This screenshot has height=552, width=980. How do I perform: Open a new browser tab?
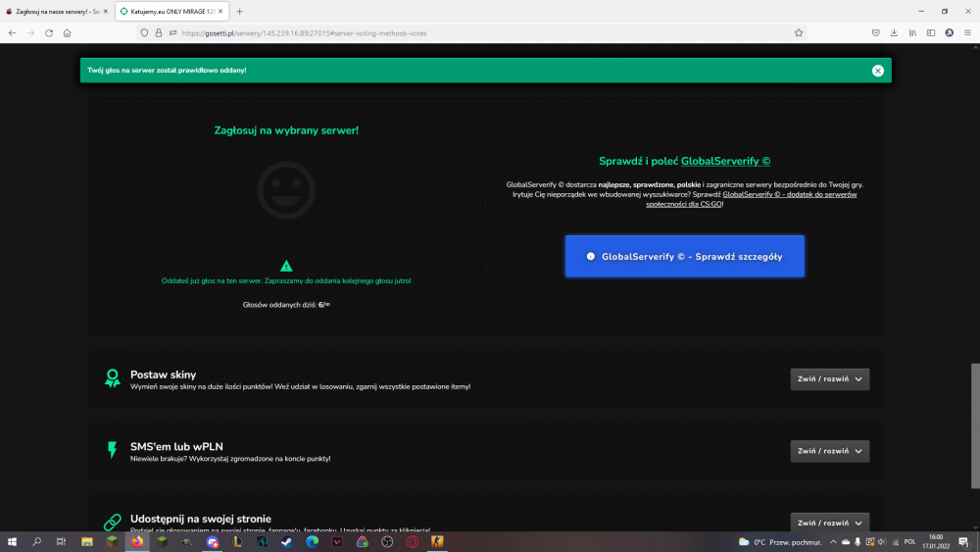[x=239, y=11]
